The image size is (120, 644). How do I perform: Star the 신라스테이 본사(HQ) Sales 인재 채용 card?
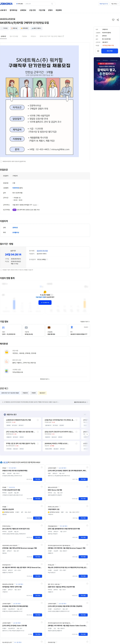pyautogui.click(x=42, y=622)
